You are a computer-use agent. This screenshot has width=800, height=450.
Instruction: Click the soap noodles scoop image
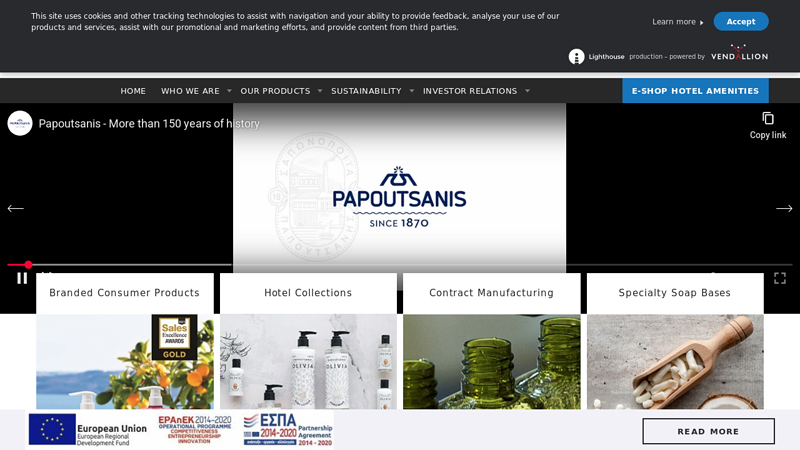click(674, 362)
